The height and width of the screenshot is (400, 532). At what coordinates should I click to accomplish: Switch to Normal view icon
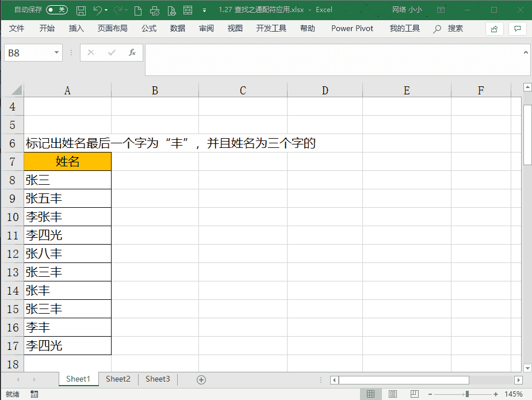click(371, 394)
